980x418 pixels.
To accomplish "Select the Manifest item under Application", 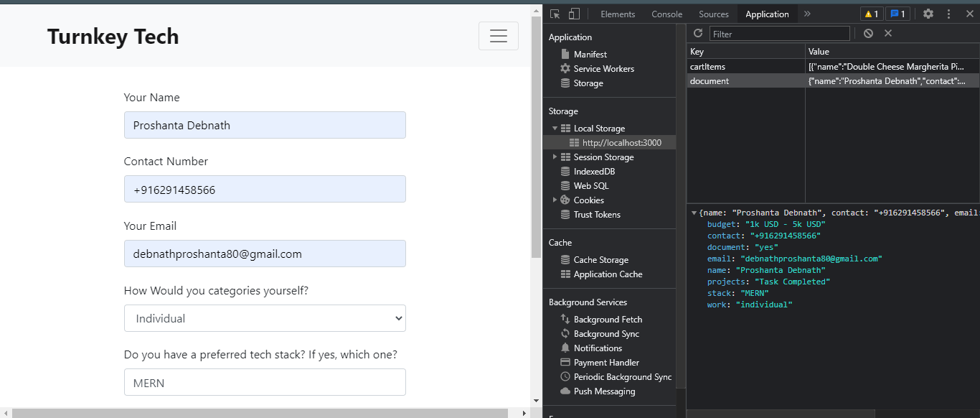I will tap(590, 54).
